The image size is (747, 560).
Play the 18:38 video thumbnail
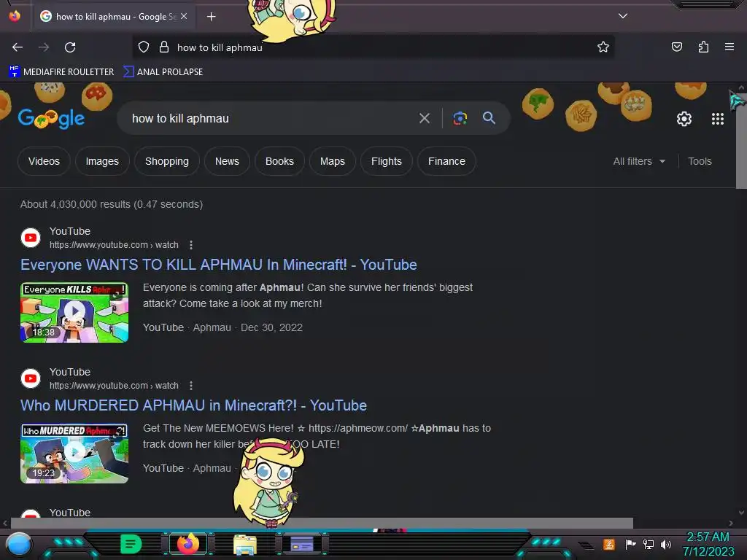click(74, 312)
